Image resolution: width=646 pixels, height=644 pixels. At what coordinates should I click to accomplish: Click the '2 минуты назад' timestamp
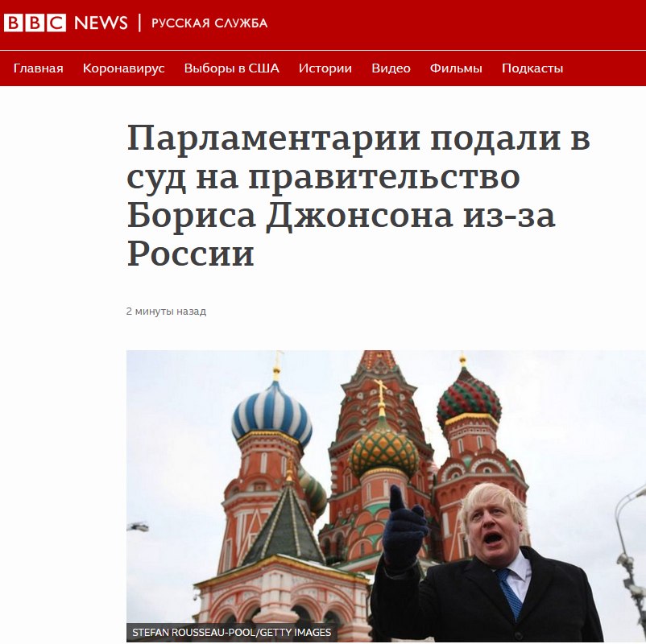166,312
